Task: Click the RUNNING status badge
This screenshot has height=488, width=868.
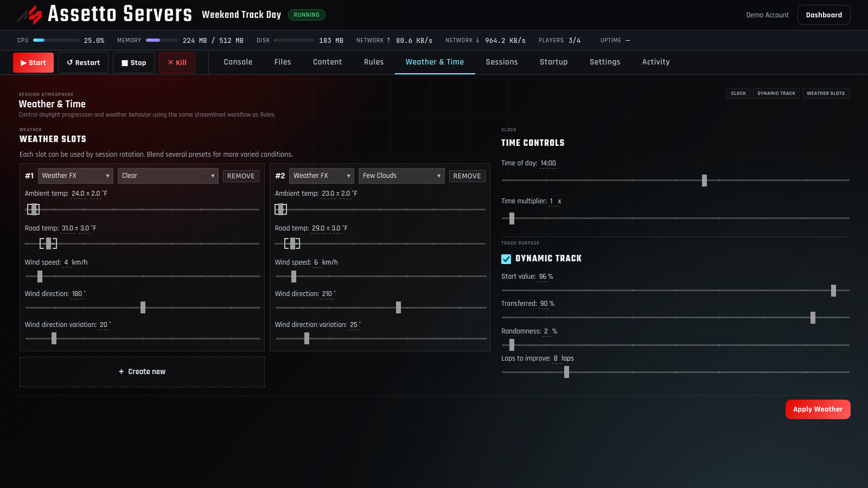Action: [x=307, y=15]
